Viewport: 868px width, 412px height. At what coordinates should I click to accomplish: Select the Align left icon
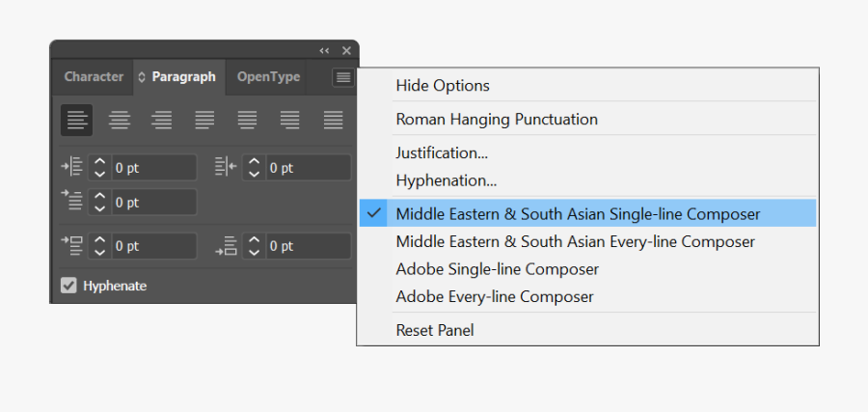77,120
